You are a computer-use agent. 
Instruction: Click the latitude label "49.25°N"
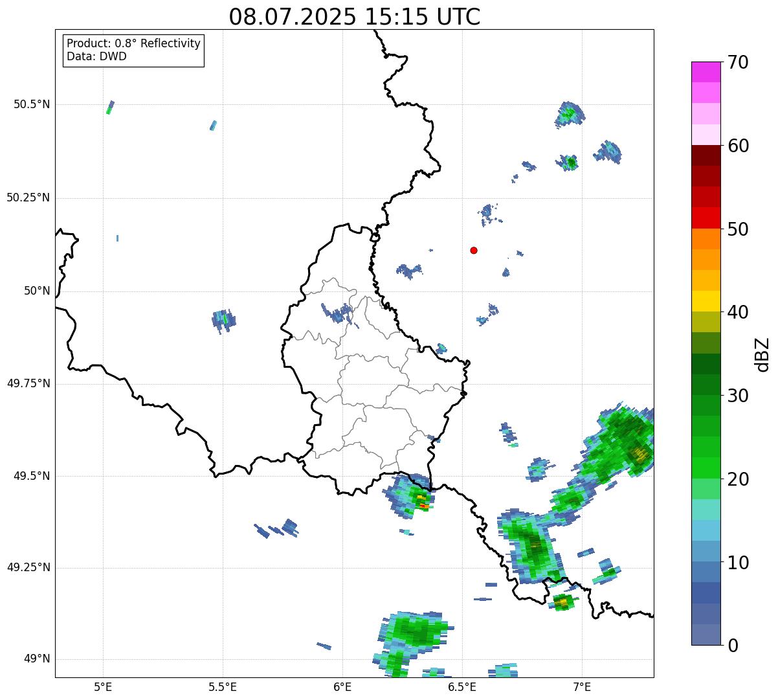28,568
